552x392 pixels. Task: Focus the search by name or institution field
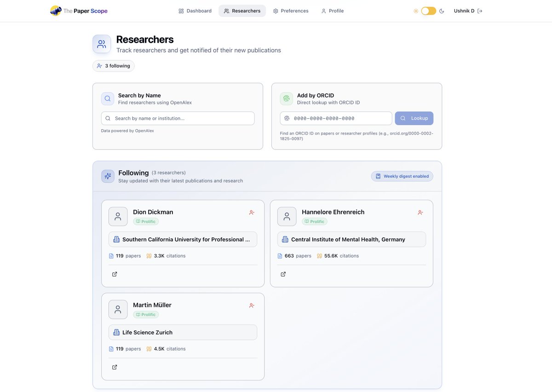pos(178,118)
